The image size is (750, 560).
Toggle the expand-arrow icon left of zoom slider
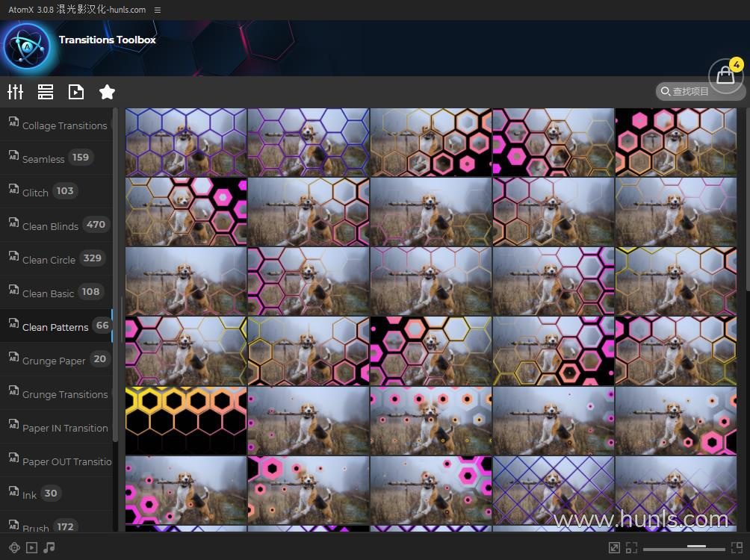[x=614, y=547]
